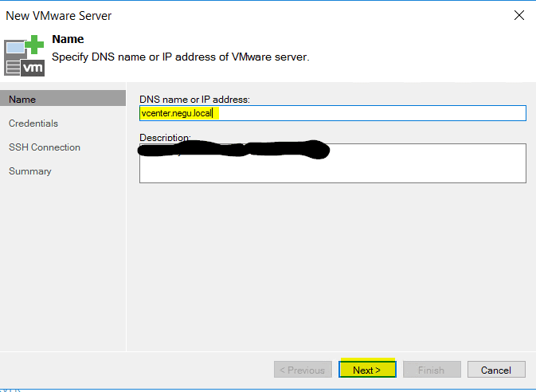Close the New VMware Server dialog
The height and width of the screenshot is (392, 536).
[x=519, y=15]
